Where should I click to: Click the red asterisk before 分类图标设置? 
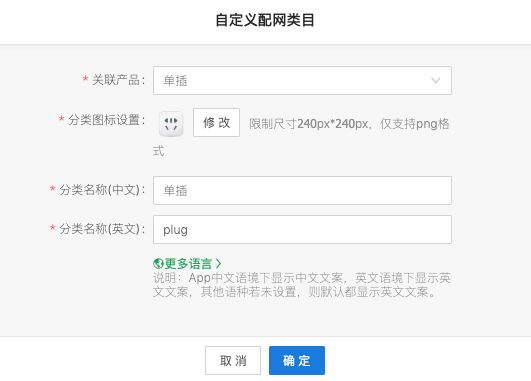(x=61, y=119)
